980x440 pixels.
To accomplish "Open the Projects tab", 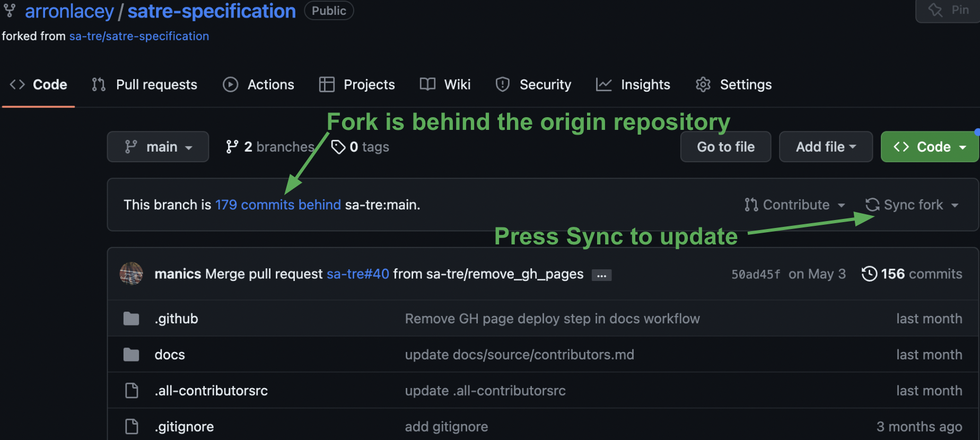I will (x=357, y=85).
